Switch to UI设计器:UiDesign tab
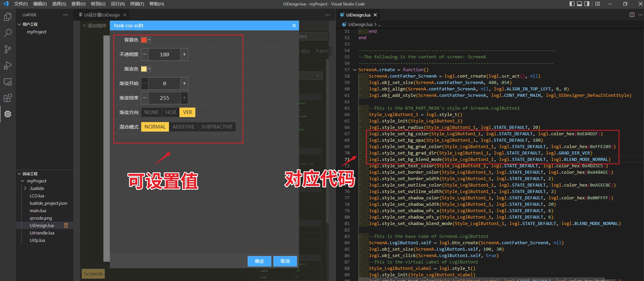 (102, 15)
